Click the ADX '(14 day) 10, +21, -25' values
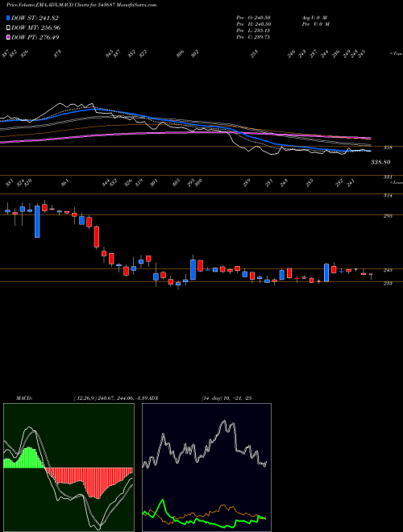The image size is (403, 532). [x=226, y=398]
